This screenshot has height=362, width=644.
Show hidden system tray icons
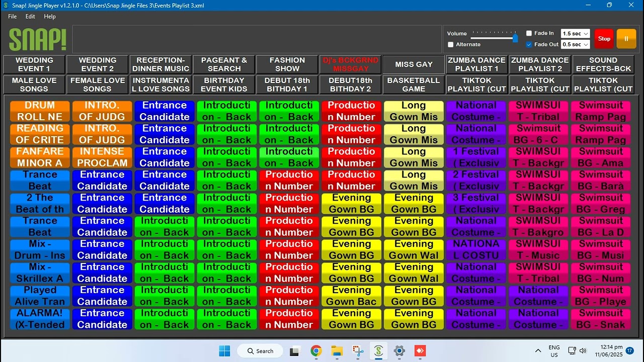tap(538, 351)
